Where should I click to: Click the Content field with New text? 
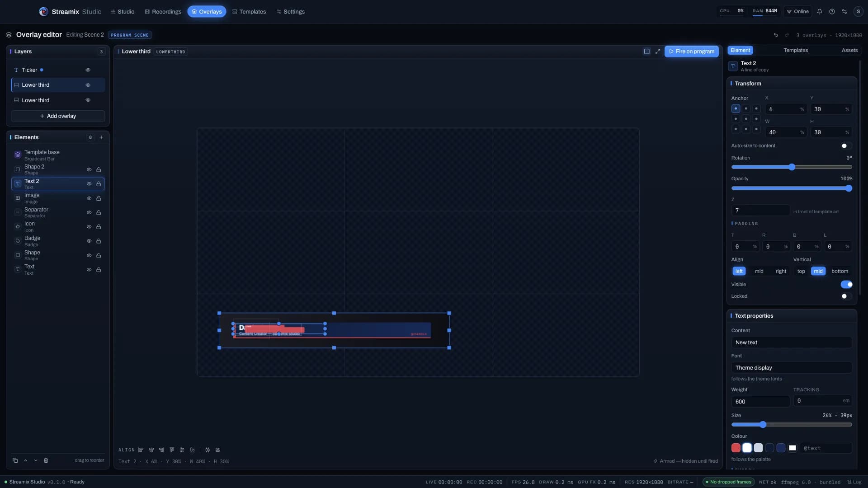click(x=792, y=343)
